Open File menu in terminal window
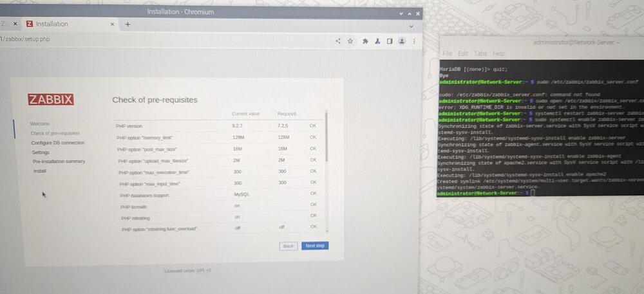The height and width of the screenshot is (294, 644). (448, 53)
